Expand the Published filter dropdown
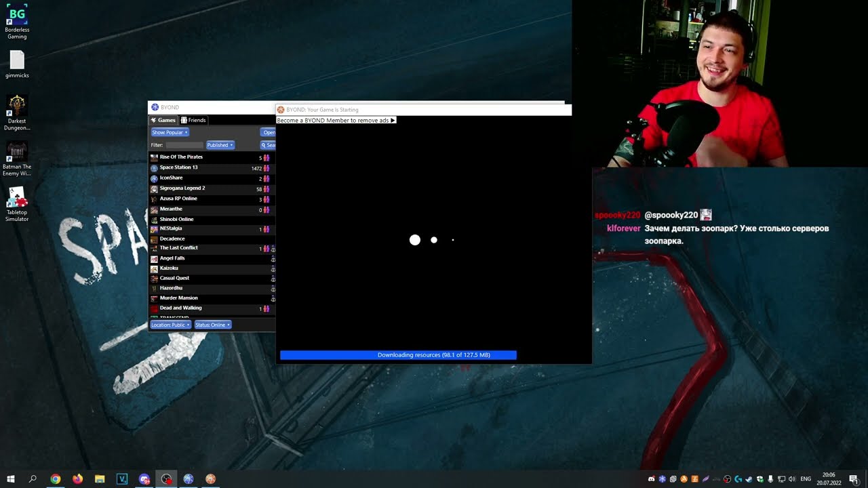The width and height of the screenshot is (868, 488). [220, 145]
